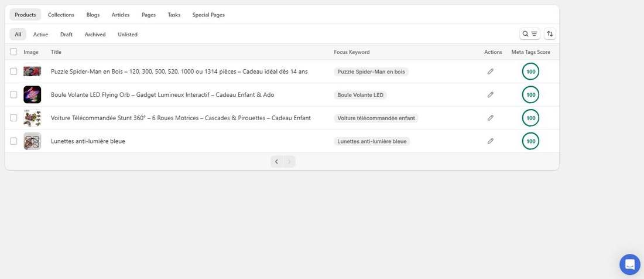Viewport: 644px width, 279px height.
Task: Click the Puzzle Spider-Man en Bois title
Action: [x=179, y=72]
